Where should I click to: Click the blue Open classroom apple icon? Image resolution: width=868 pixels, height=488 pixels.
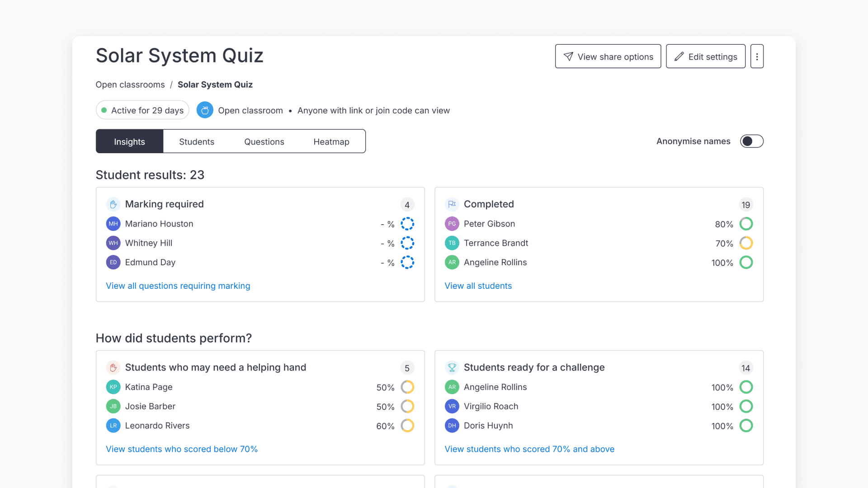coord(205,110)
